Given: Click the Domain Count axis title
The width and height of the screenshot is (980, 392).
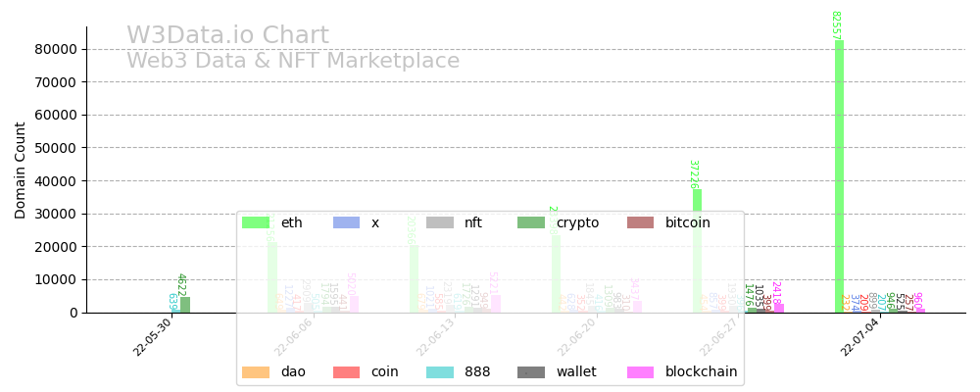Looking at the screenshot, I should (x=21, y=170).
